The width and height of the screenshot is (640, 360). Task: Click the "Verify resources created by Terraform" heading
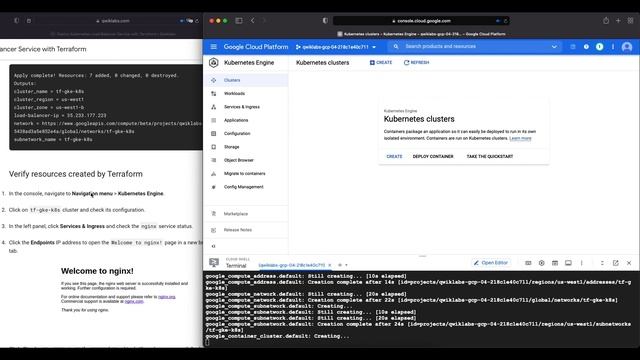pos(76,174)
